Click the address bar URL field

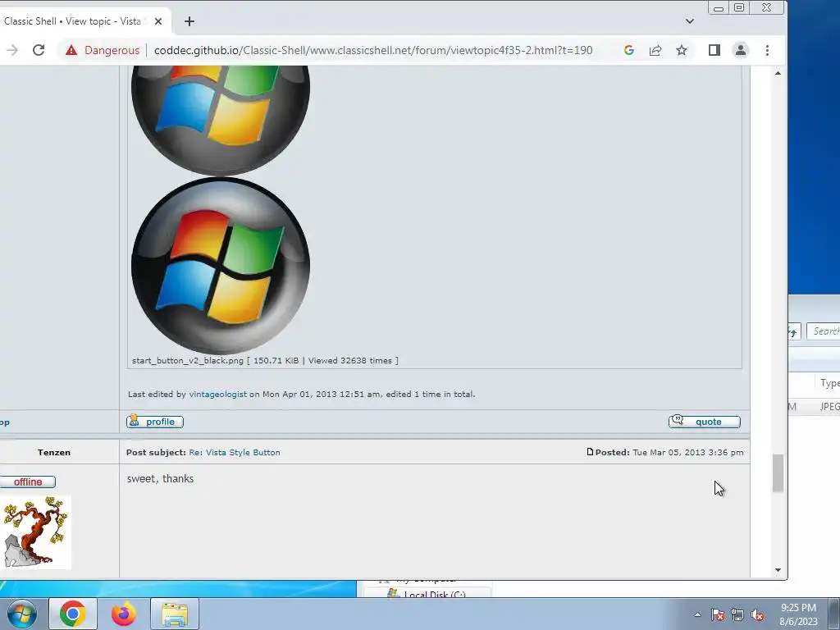[373, 50]
